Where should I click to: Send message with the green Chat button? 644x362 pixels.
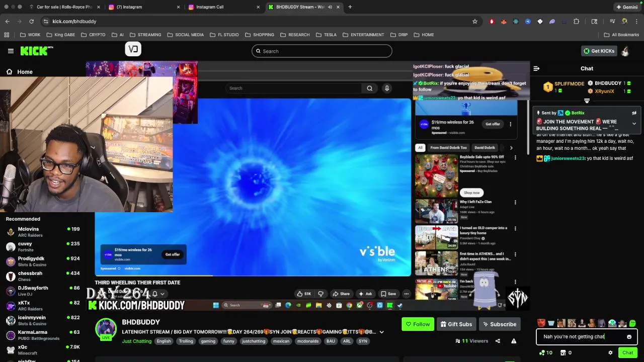click(627, 353)
